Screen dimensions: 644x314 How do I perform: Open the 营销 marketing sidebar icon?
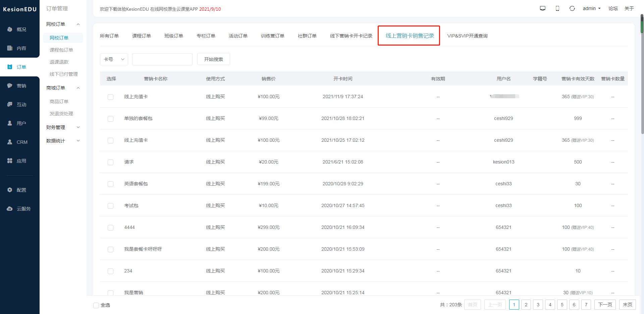10,86
